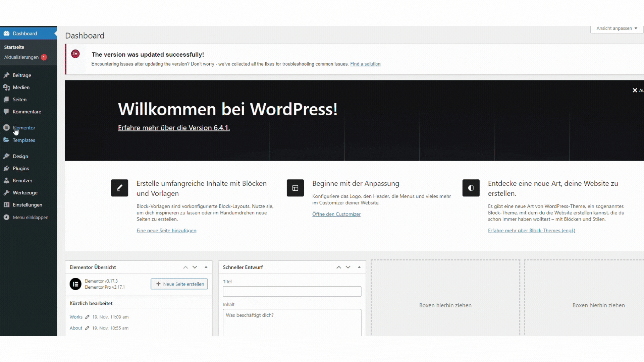Click the Werkzeuge wrench icon
644x362 pixels.
(6, 193)
